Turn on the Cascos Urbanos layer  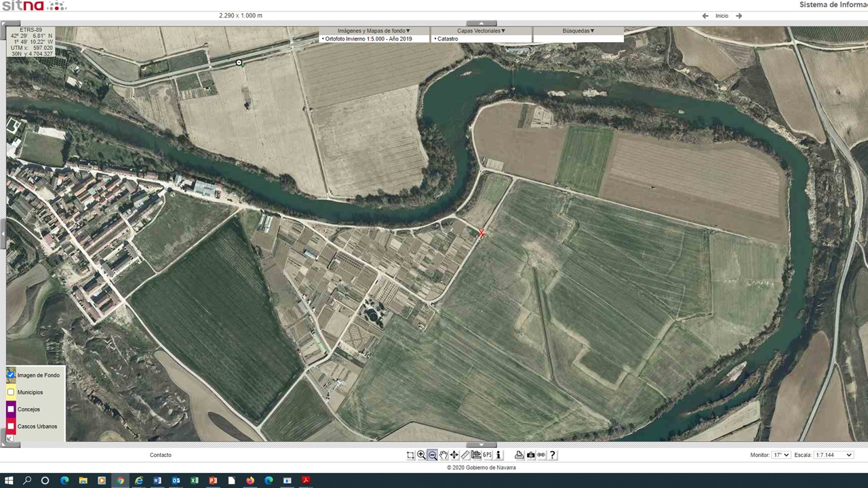pyautogui.click(x=11, y=426)
